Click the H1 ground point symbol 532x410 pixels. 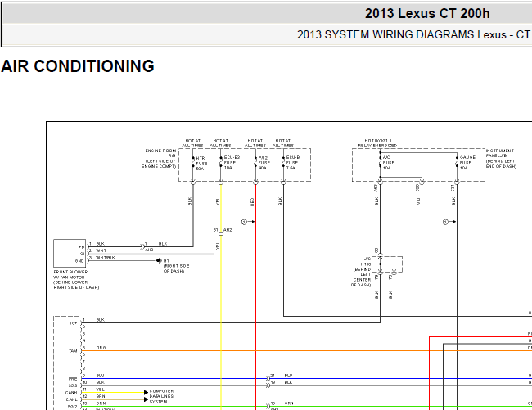point(158,260)
